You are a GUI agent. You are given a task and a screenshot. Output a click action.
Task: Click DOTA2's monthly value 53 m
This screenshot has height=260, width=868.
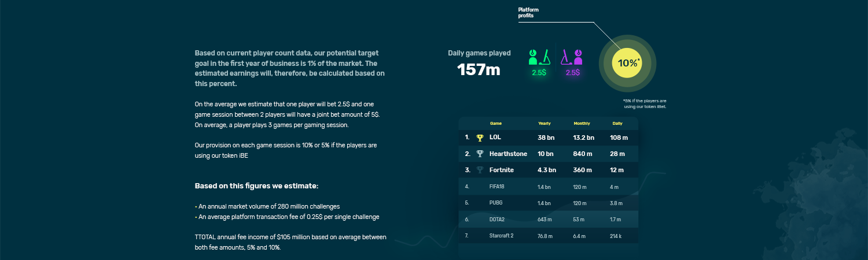point(579,220)
